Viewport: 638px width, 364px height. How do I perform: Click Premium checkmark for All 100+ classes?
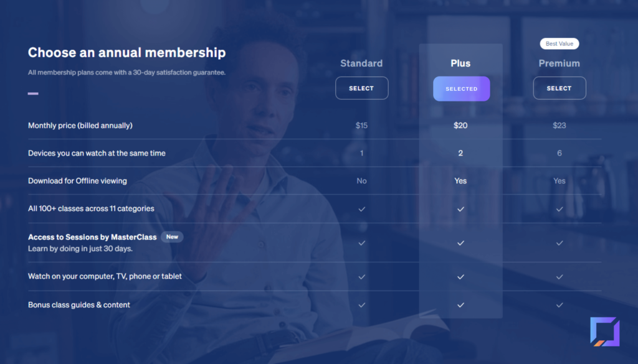pyautogui.click(x=559, y=209)
